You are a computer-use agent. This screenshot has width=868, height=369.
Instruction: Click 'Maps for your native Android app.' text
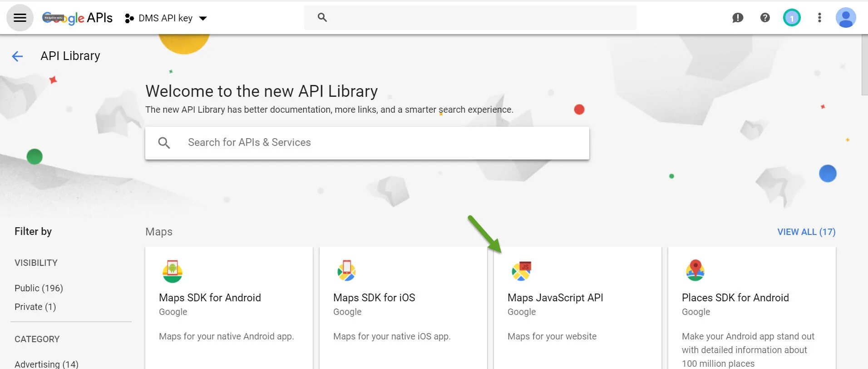227,336
